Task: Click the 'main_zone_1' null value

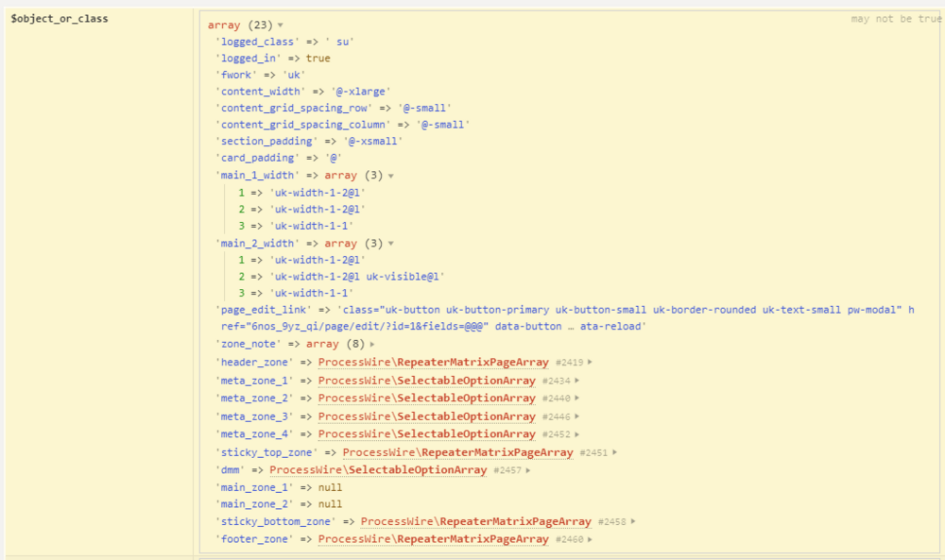Action: coord(330,487)
